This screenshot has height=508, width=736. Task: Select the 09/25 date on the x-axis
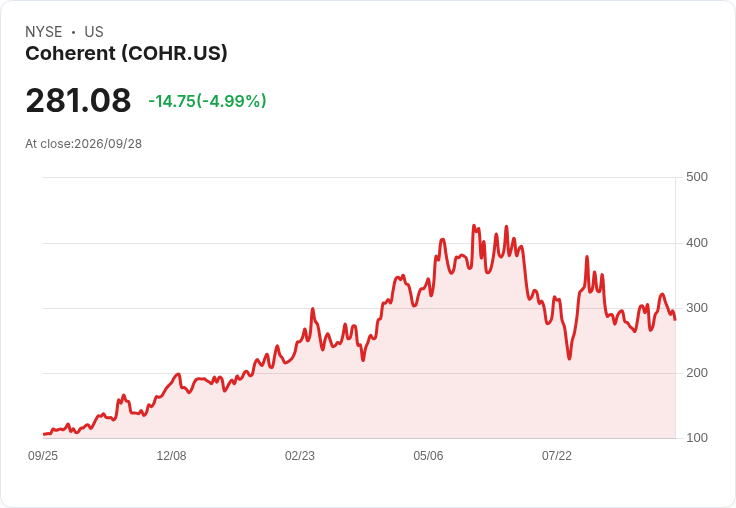point(43,456)
